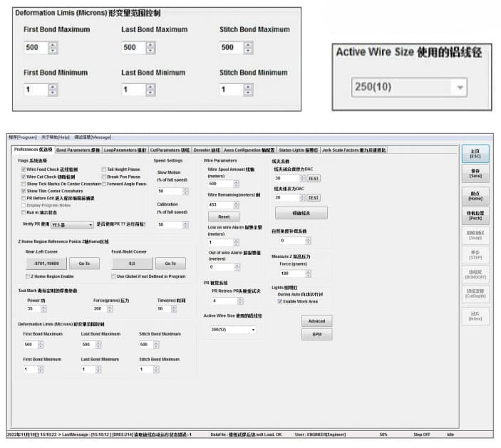Screen dimensions: 501x448
Task: Adjust the Low on wire Alarm stepper
Action: [236, 242]
